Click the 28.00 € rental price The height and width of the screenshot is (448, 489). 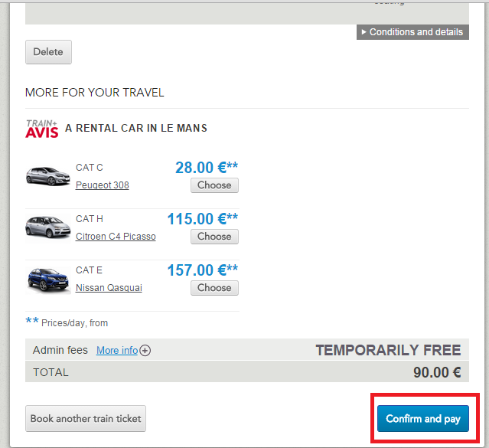[x=207, y=168]
